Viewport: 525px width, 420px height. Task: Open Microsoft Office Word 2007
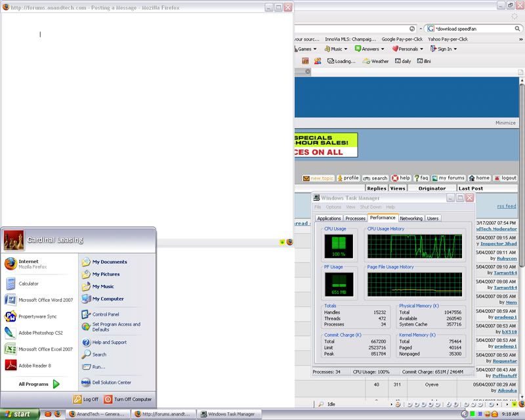tap(39, 300)
